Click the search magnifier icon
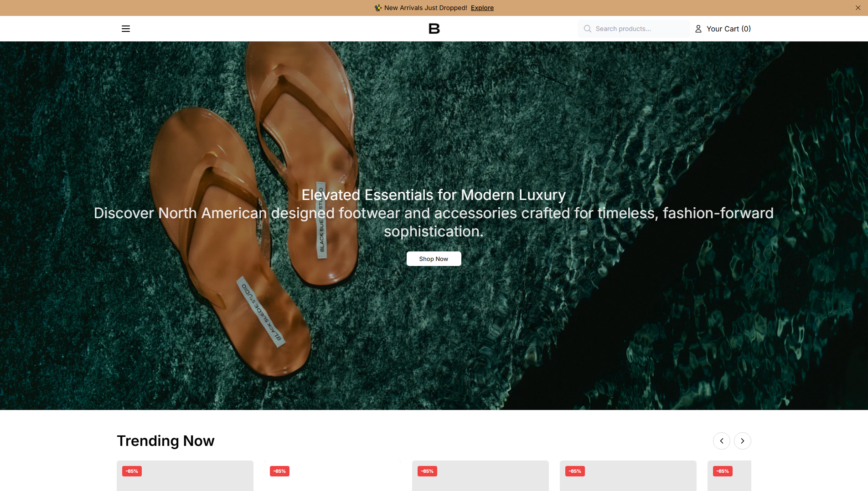The width and height of the screenshot is (868, 491). pos(588,29)
